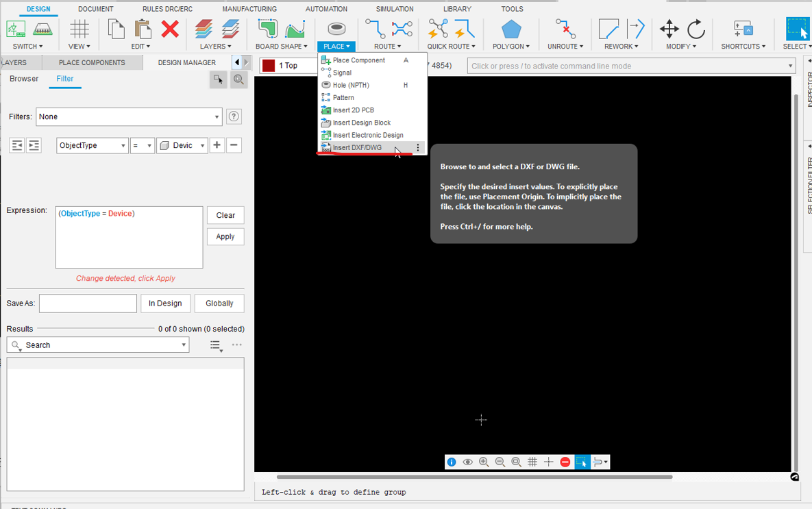
Task: Click the Globally save button
Action: click(x=219, y=303)
